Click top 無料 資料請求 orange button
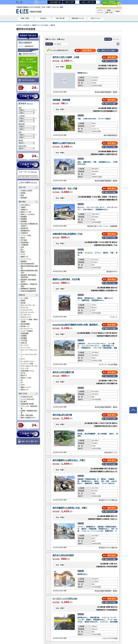Screen dimensions: 138x644 (x=85, y=50)
